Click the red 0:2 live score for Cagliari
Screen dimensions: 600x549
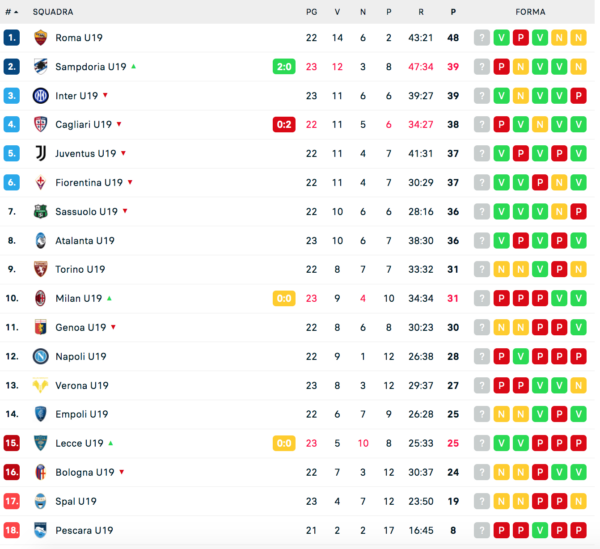[x=284, y=125]
